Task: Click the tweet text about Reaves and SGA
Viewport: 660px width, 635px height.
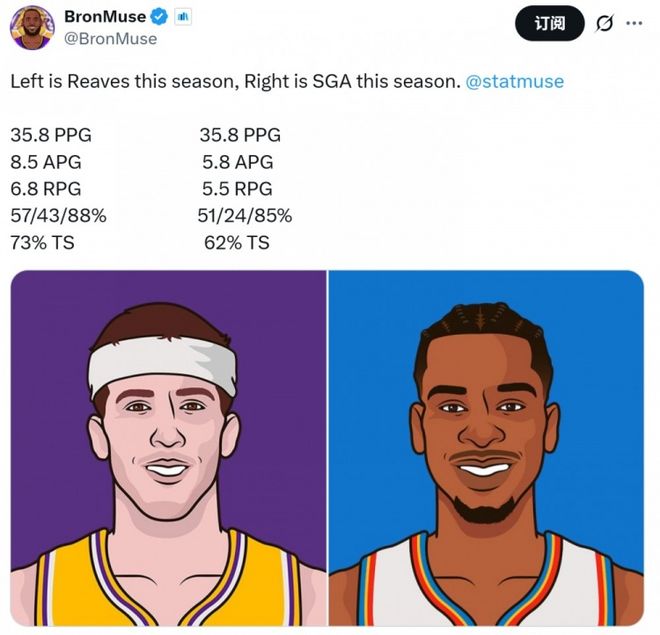Action: (236, 81)
